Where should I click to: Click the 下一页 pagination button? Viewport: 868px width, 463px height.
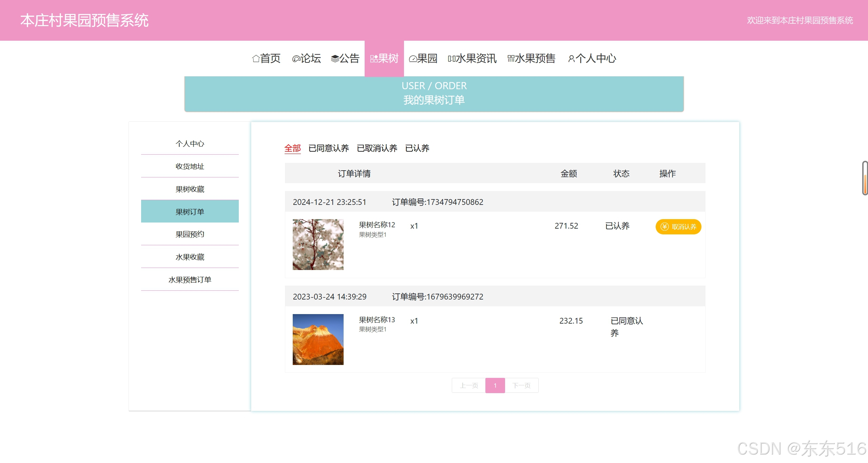(x=521, y=385)
